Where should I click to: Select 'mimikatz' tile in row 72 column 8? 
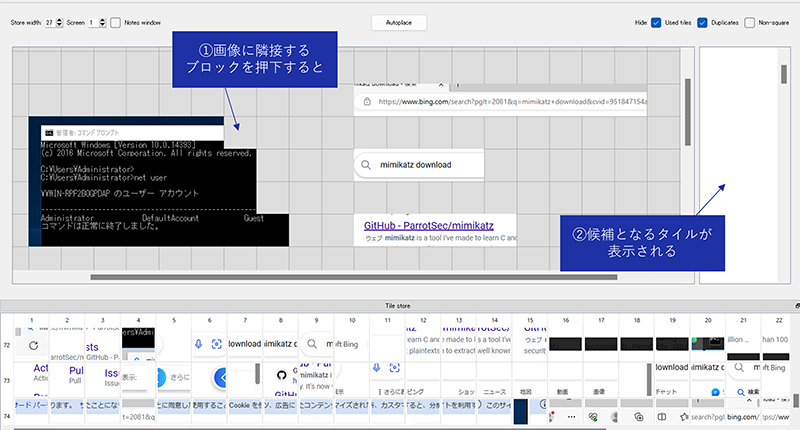click(x=281, y=344)
